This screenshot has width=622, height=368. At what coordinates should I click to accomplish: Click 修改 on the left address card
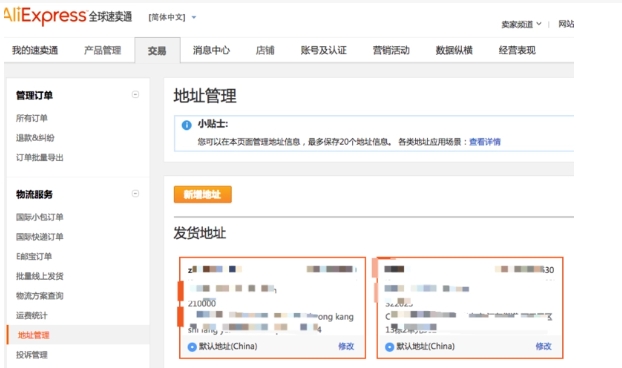(x=346, y=346)
